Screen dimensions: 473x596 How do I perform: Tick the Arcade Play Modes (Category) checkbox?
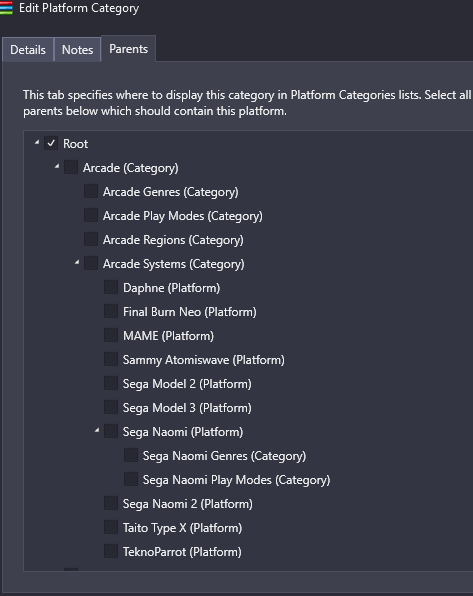[91, 215]
